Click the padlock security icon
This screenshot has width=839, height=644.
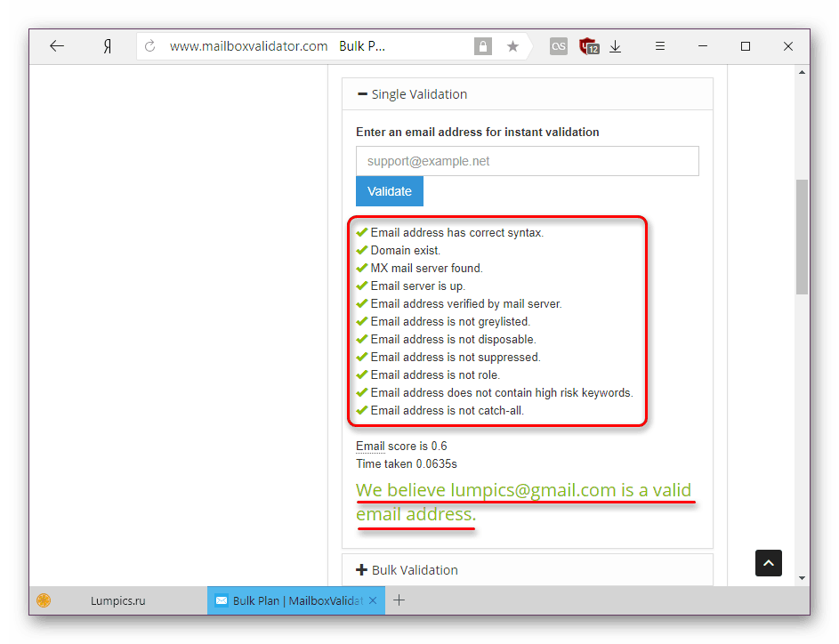click(x=482, y=46)
